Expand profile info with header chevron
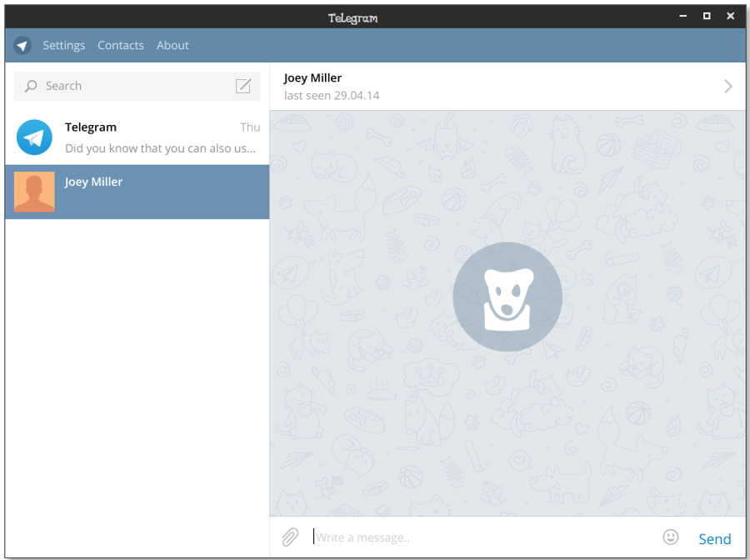Screen dimensions: 750x560 [728, 87]
